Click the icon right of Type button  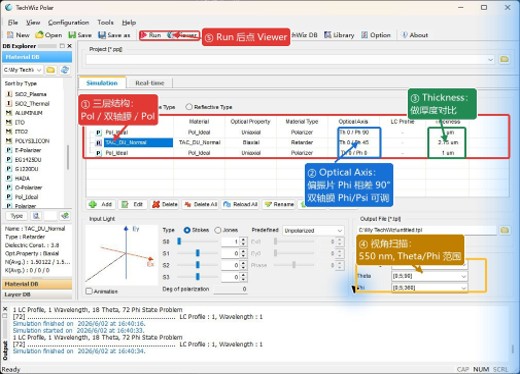[x=36, y=216]
